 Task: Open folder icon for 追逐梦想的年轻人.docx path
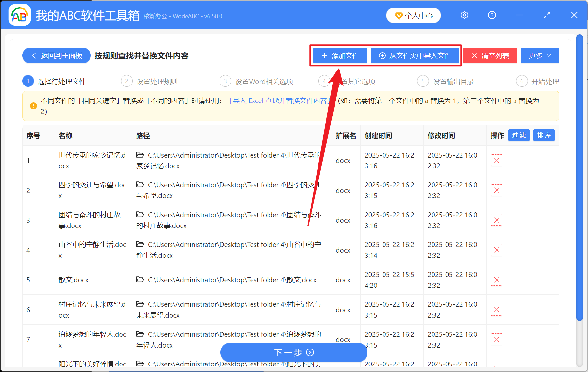coord(140,334)
